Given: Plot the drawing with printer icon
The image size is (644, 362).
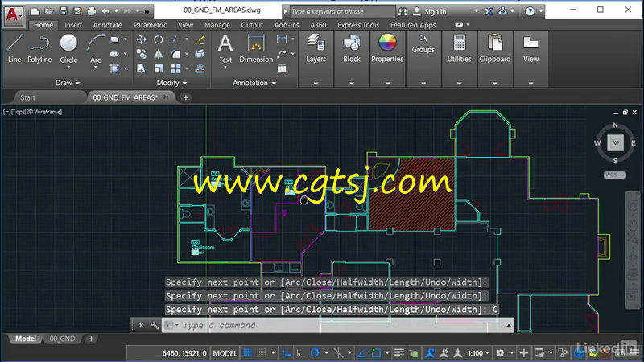Looking at the screenshot, I should click(92, 11).
